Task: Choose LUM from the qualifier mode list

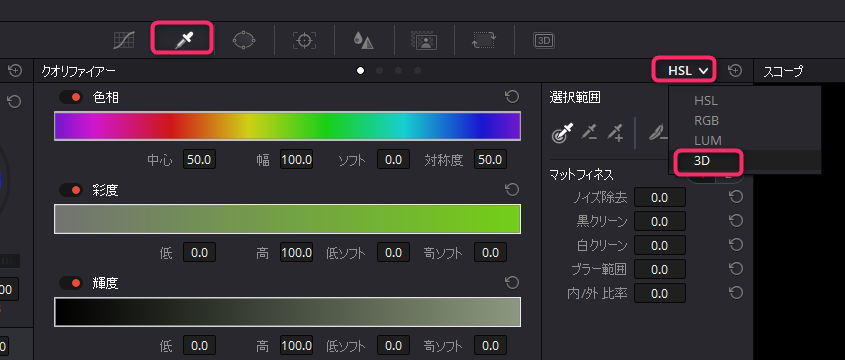Action: (x=708, y=141)
